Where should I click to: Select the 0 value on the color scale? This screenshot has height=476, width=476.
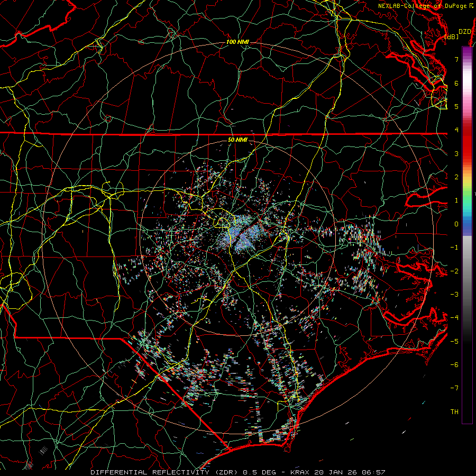click(456, 224)
